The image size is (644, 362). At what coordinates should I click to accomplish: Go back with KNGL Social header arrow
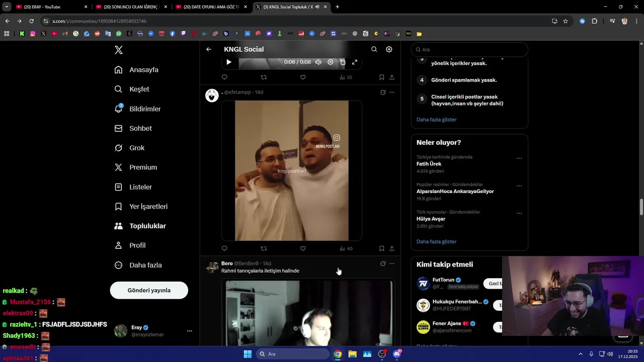[x=209, y=49]
